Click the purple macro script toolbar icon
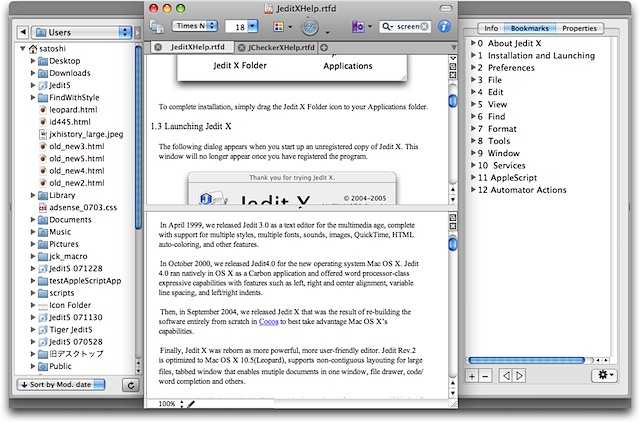 click(x=358, y=27)
